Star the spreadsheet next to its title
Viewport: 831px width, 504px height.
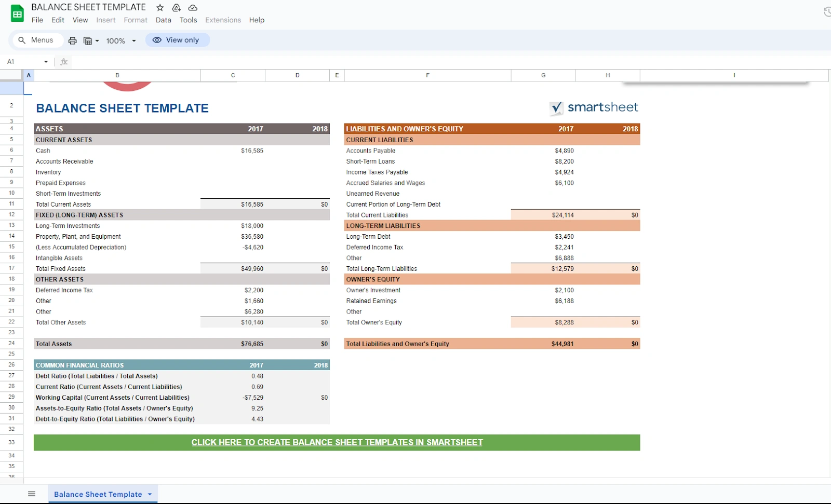pos(159,7)
